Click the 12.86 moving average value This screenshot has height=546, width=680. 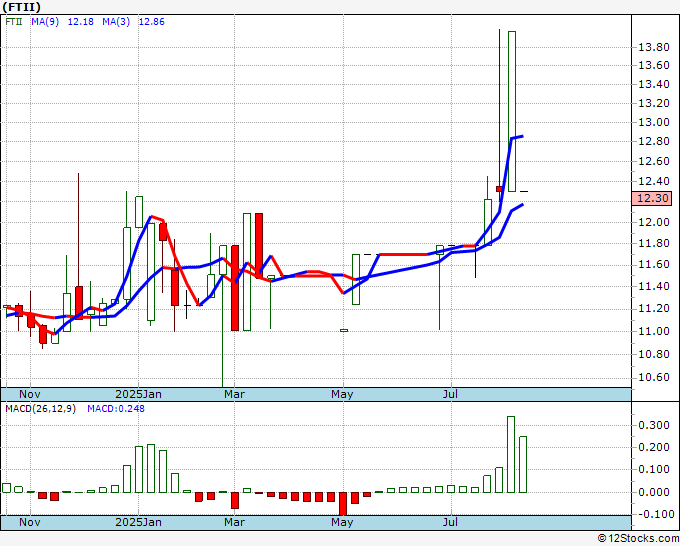click(152, 22)
